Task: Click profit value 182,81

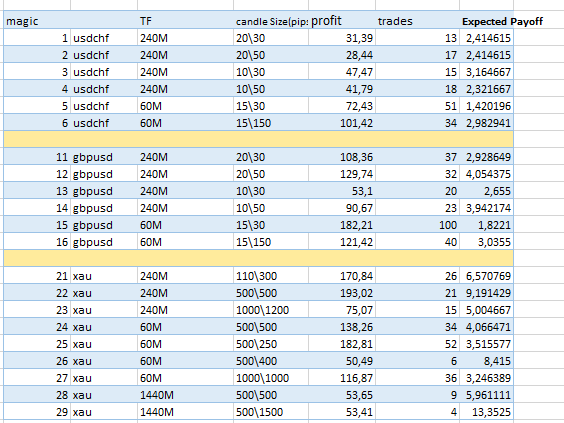Action: (342, 344)
